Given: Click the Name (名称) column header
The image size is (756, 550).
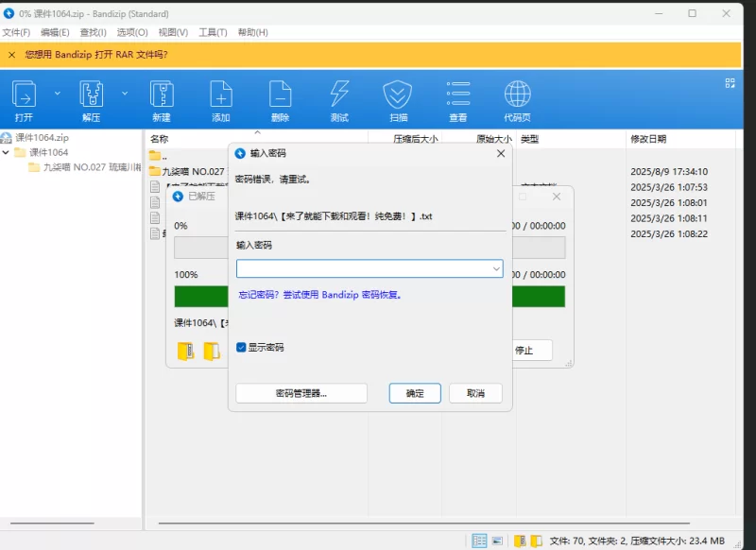Looking at the screenshot, I should [159, 139].
